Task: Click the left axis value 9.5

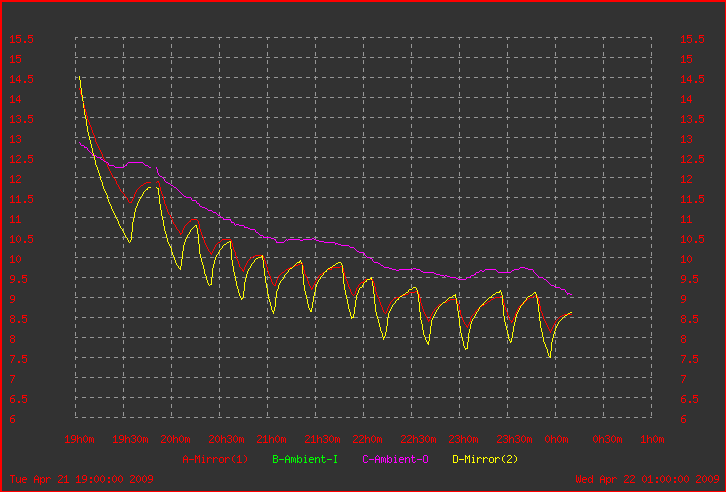Action: click(x=18, y=279)
